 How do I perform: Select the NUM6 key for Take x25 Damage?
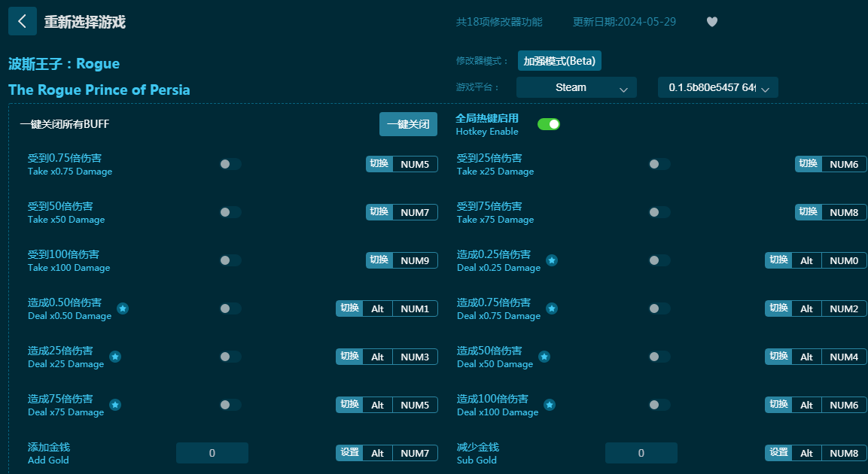click(x=844, y=164)
